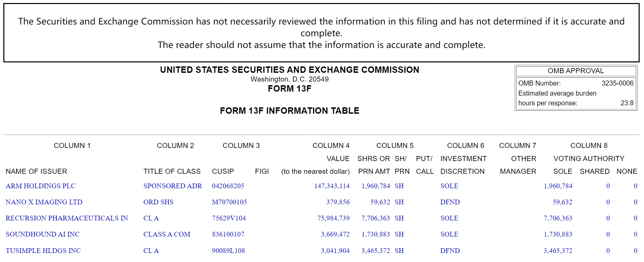
Task: Select SOLE discretion in the SoundHound row
Action: (x=449, y=234)
